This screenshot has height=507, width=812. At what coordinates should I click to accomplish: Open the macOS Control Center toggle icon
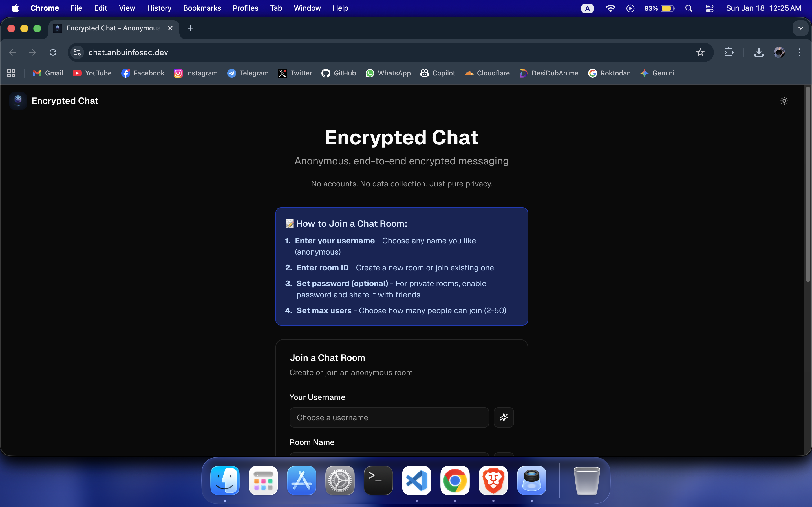point(709,8)
